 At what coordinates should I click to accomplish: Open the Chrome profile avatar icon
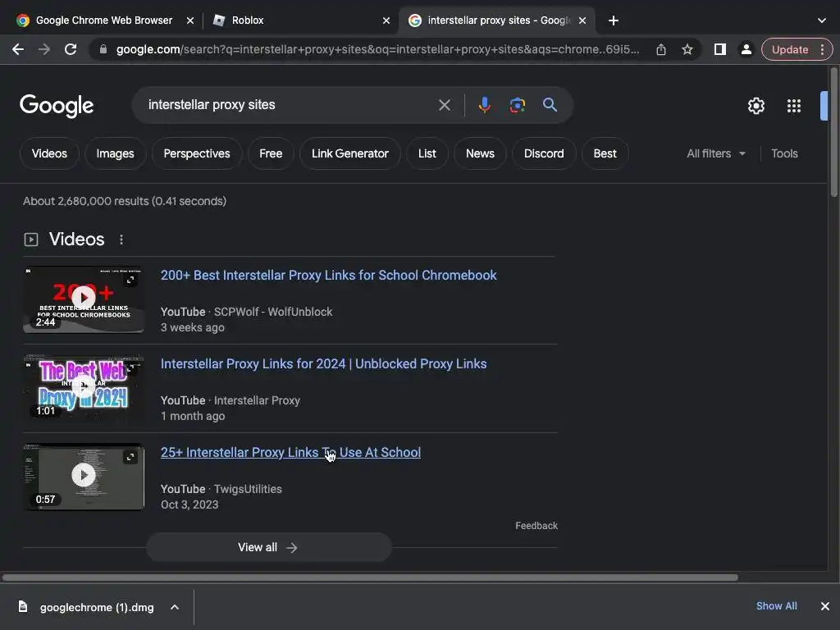click(746, 49)
